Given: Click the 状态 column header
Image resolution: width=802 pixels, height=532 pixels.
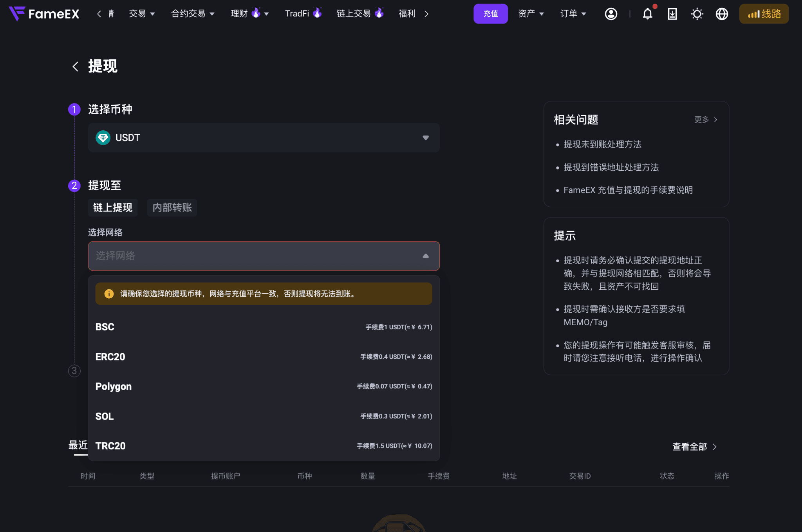Looking at the screenshot, I should coord(667,476).
